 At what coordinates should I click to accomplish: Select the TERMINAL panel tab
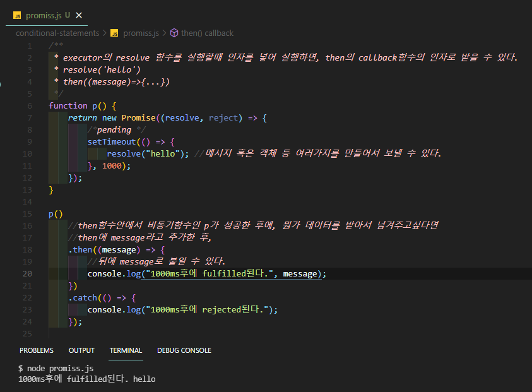tap(126, 350)
